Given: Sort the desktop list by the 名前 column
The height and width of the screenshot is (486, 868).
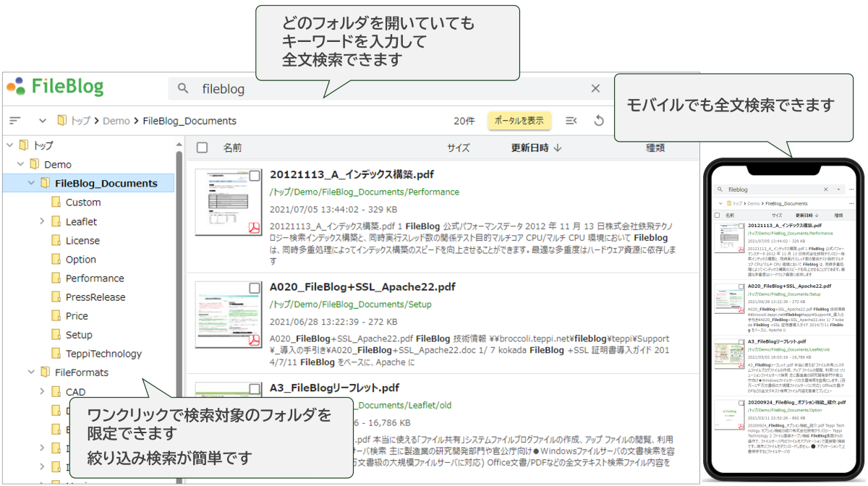Looking at the screenshot, I should point(232,148).
